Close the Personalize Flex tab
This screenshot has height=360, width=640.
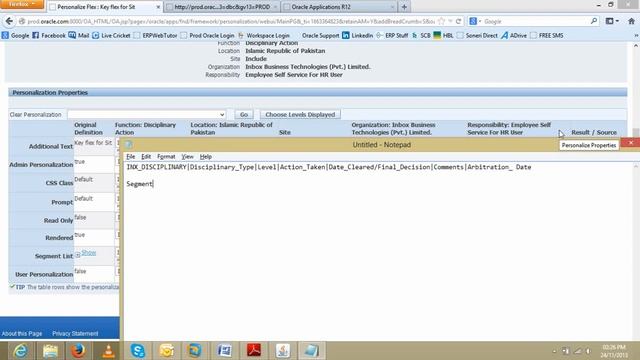[x=158, y=7]
